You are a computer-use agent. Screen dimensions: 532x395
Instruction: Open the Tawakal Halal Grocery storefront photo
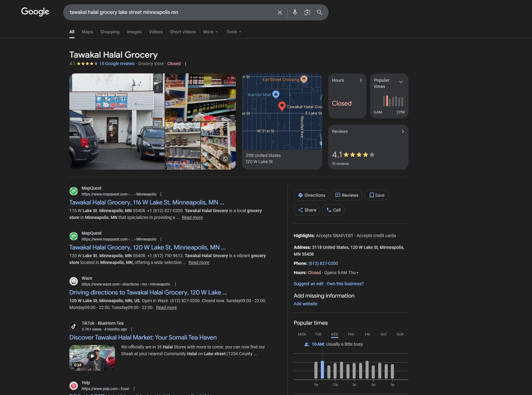(117, 121)
